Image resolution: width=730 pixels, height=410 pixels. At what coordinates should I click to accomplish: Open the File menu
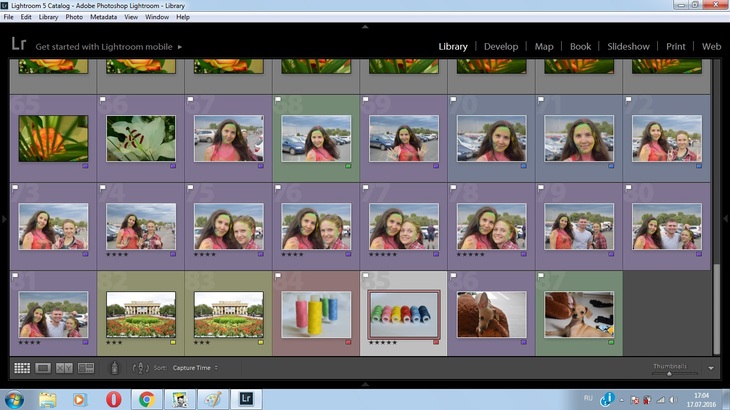[x=8, y=17]
